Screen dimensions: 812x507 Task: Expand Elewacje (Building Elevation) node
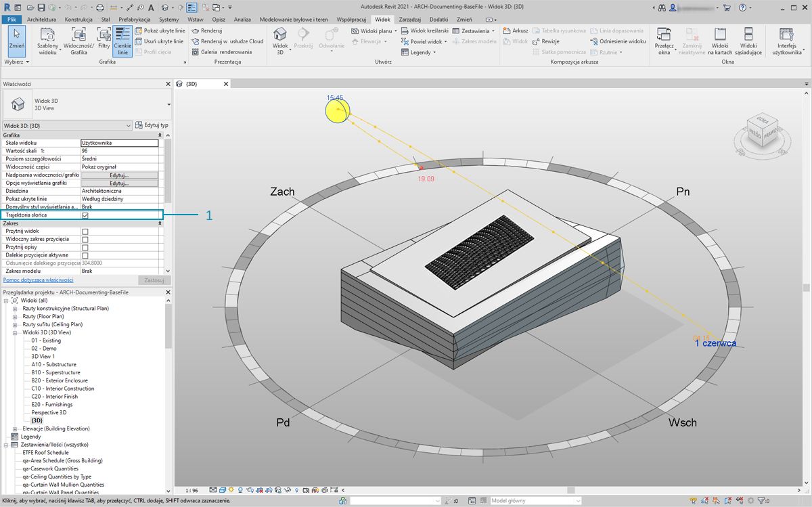point(15,428)
